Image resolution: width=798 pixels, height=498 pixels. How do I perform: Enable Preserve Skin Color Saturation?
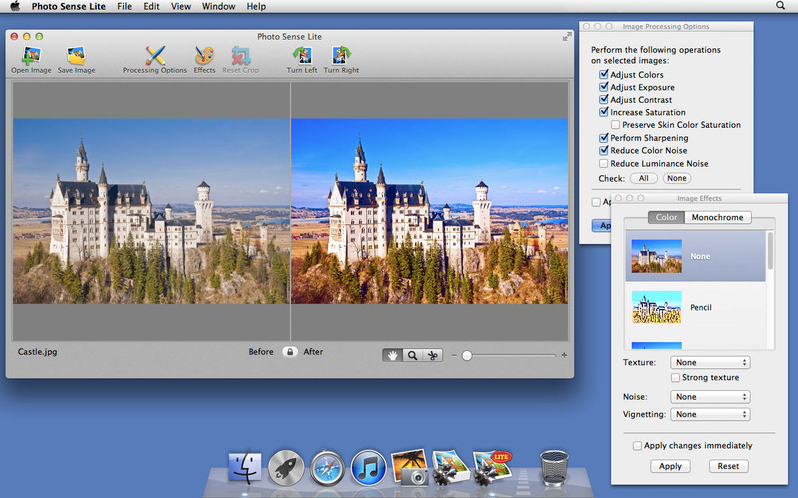click(615, 125)
